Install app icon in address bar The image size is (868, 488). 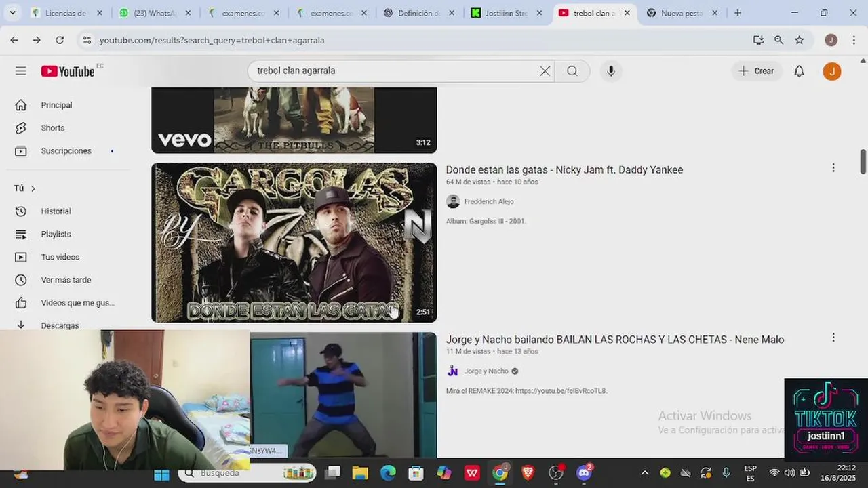coord(758,40)
